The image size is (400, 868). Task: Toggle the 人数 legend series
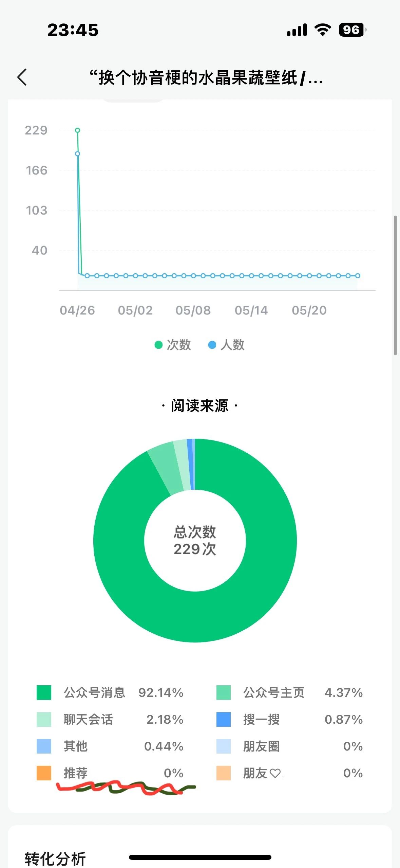226,345
